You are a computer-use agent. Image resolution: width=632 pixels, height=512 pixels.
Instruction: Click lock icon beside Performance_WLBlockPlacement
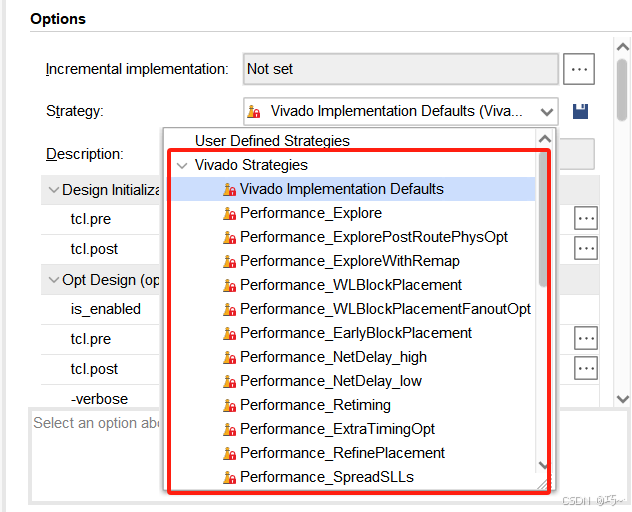pos(229,285)
